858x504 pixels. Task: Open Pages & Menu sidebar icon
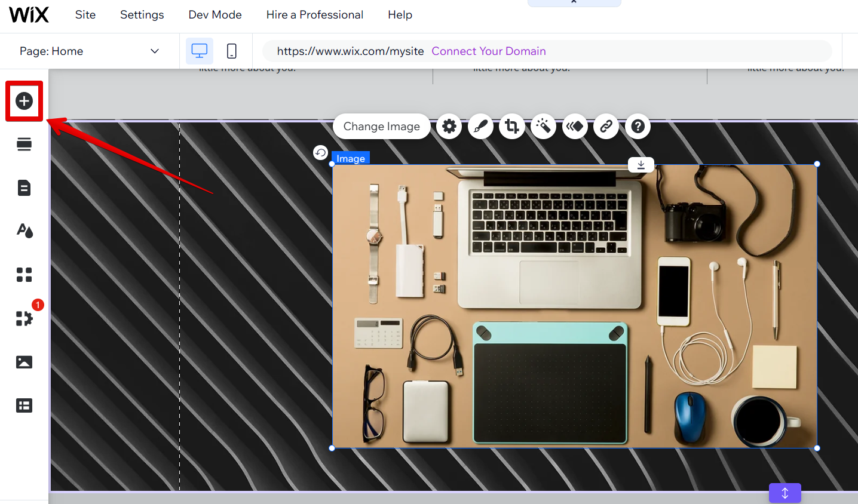[24, 188]
